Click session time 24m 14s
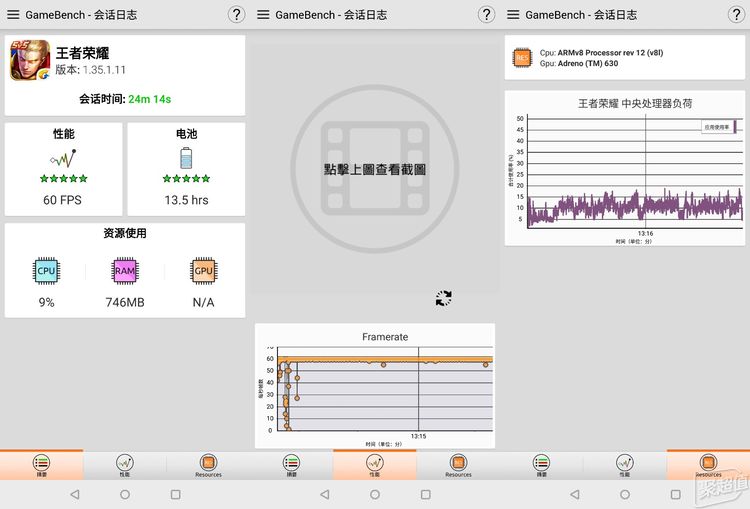This screenshot has height=509, width=750. pos(149,99)
